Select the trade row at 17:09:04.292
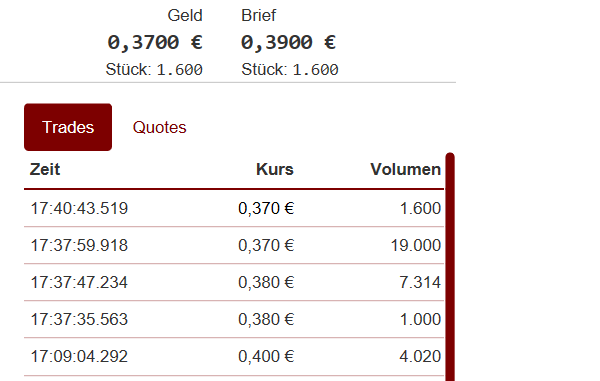The image size is (600, 381). [x=234, y=356]
